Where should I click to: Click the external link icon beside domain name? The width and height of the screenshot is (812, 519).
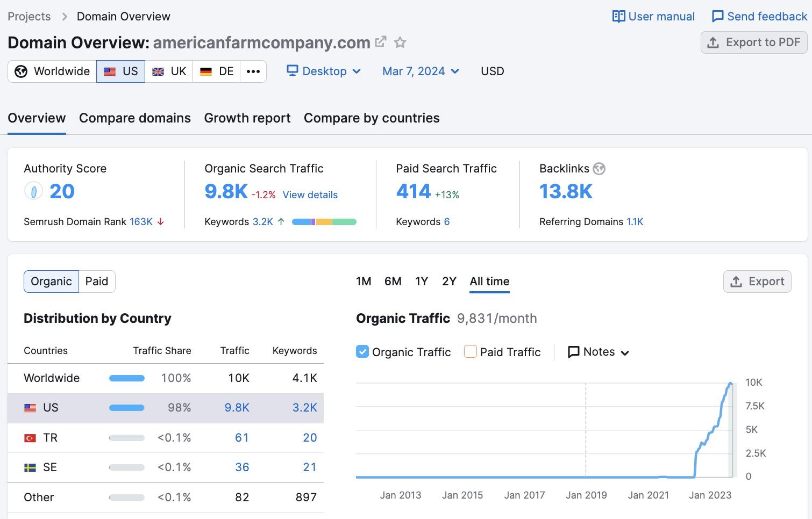[381, 42]
